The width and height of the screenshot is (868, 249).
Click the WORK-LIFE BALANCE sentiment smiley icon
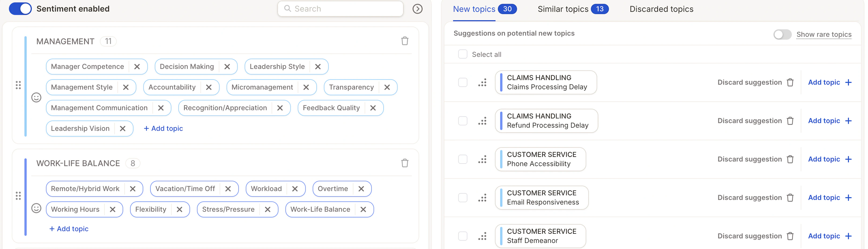pos(36,208)
